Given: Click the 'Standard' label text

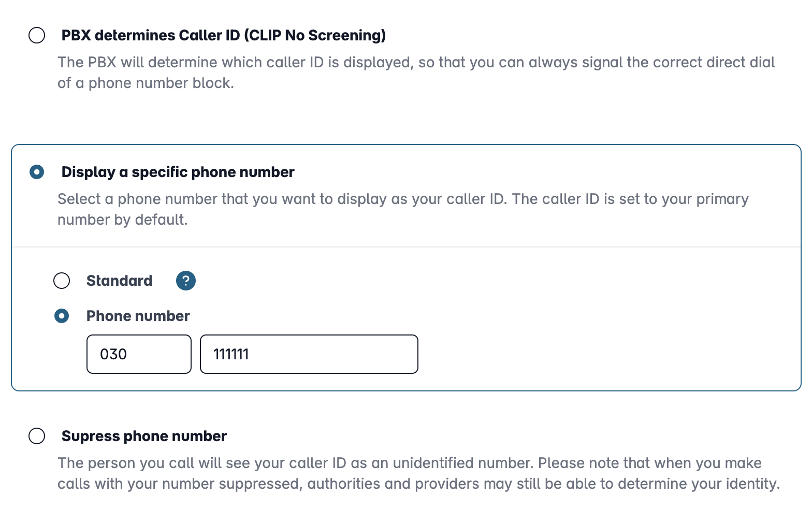Looking at the screenshot, I should 119,281.
